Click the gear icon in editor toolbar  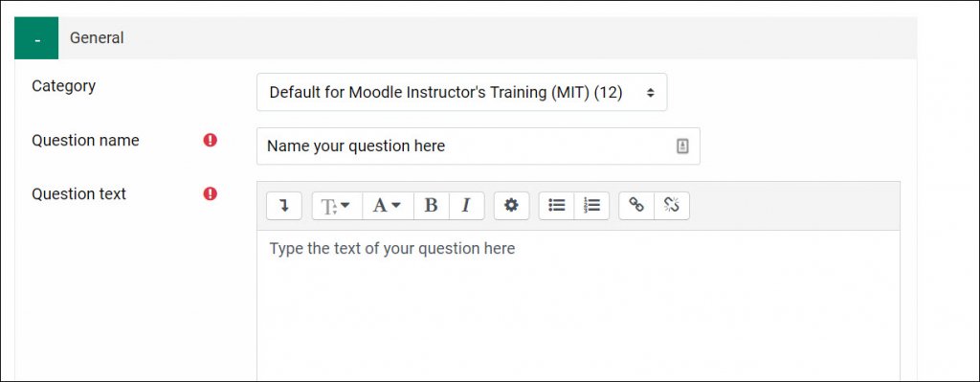pos(512,206)
